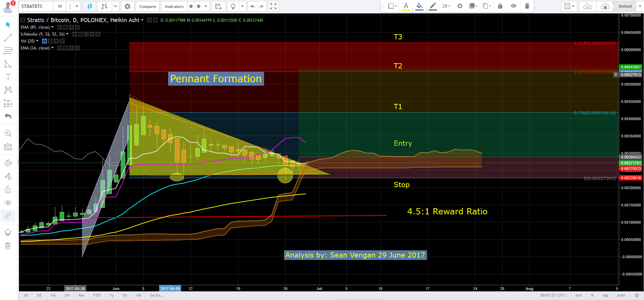Viewport: 644px width, 300px height.
Task: Open Vol (20) dropdown arrow
Action: [37, 41]
